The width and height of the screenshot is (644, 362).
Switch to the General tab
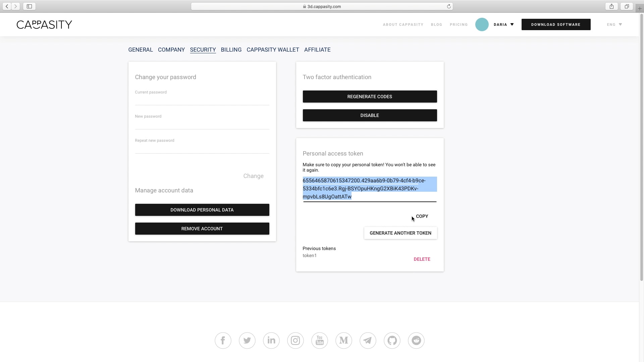pyautogui.click(x=141, y=50)
